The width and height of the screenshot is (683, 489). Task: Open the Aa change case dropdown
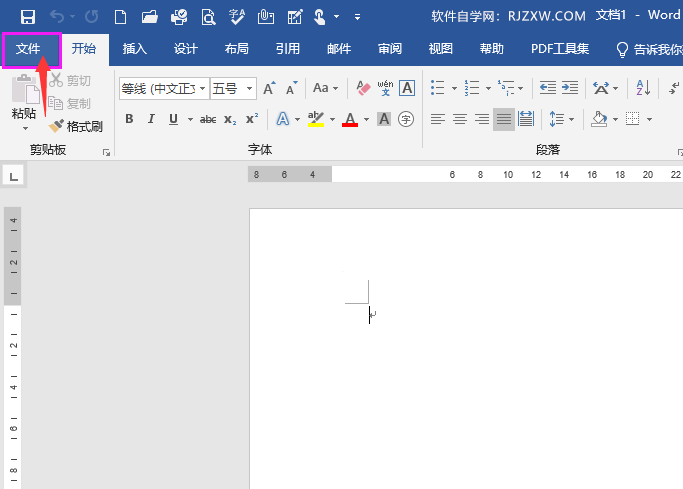(x=325, y=88)
